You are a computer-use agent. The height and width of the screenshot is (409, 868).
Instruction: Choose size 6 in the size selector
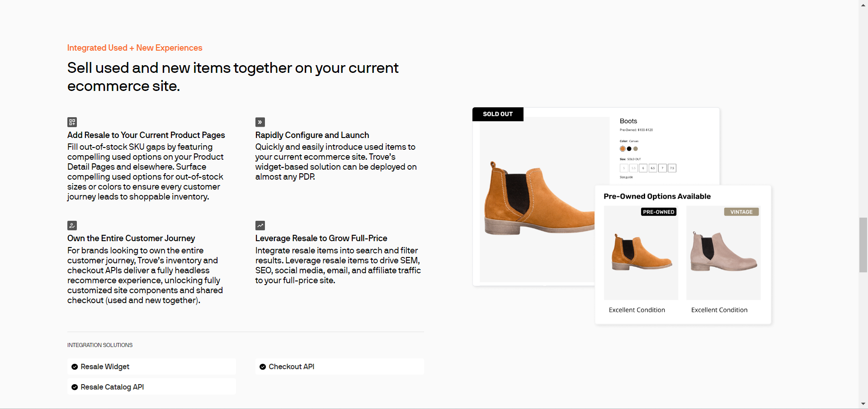point(643,168)
